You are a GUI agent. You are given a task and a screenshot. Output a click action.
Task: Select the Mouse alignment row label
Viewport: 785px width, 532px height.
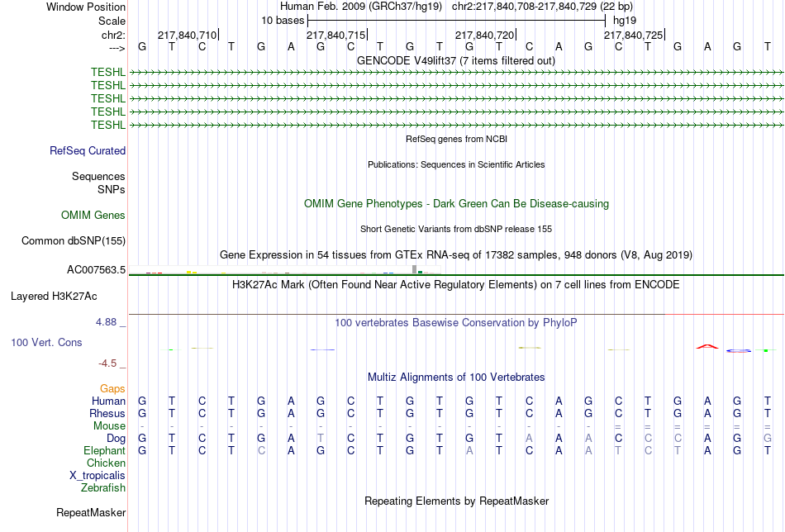point(109,426)
